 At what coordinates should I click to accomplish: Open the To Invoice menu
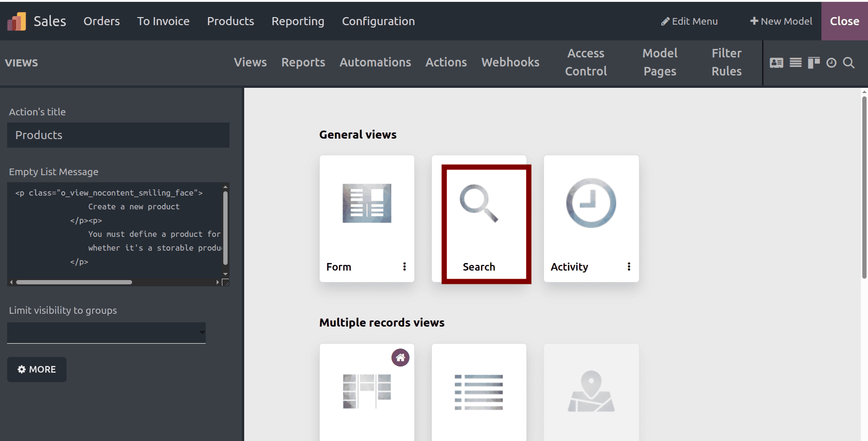click(163, 21)
